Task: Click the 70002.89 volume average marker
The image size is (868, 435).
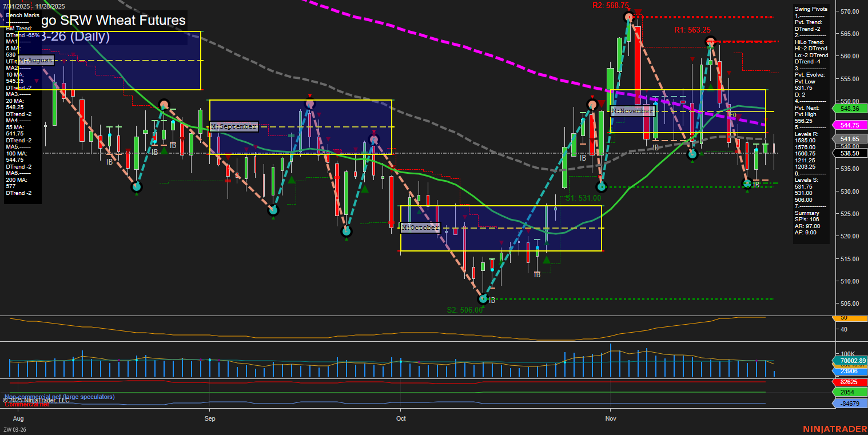Action: click(x=851, y=361)
